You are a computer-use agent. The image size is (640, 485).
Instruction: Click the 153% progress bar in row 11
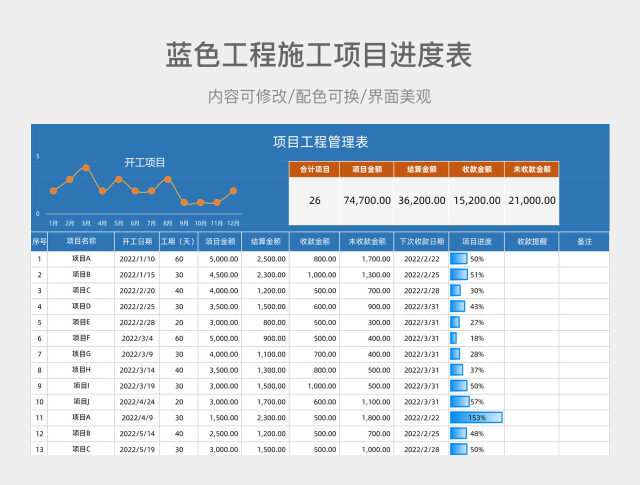pyautogui.click(x=476, y=418)
